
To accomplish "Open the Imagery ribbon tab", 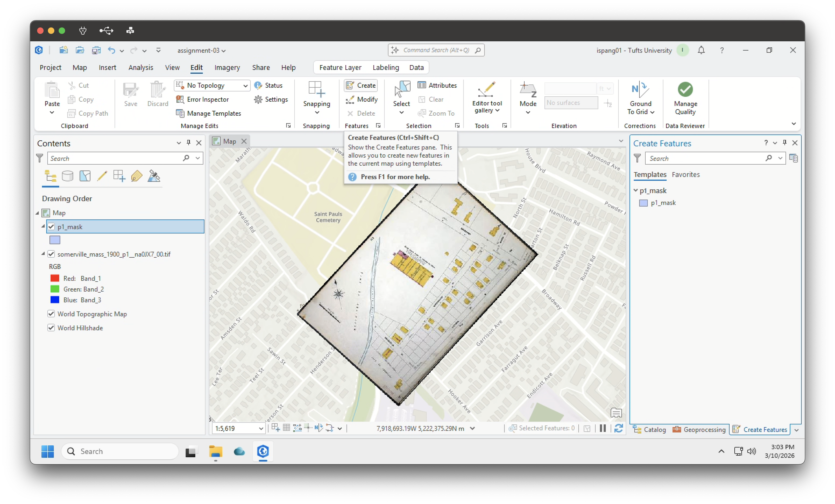I will point(227,68).
